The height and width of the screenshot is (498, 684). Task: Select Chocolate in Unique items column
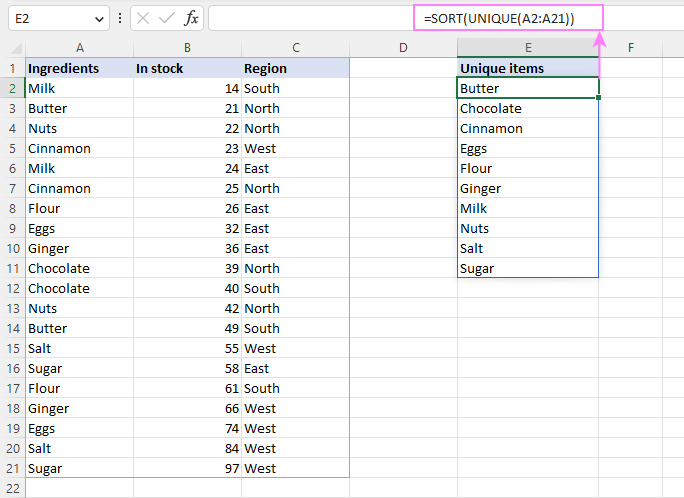(x=528, y=108)
